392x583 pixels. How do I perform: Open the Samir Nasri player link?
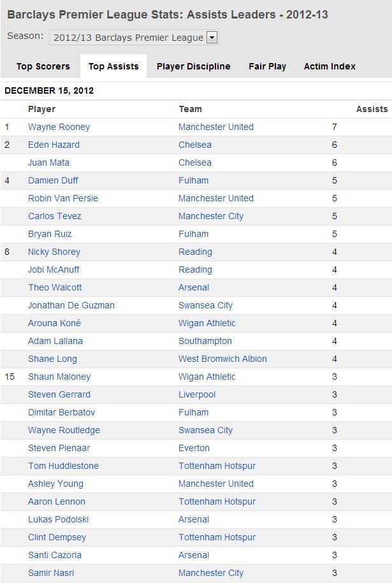(x=51, y=573)
